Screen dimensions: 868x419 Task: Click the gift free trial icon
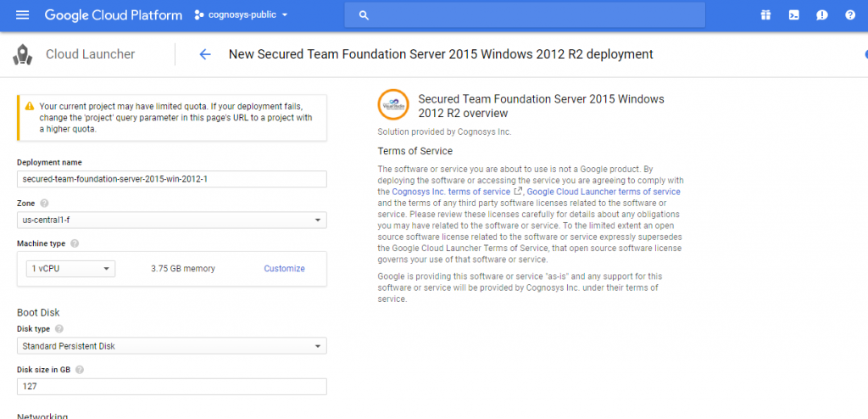[x=765, y=15]
